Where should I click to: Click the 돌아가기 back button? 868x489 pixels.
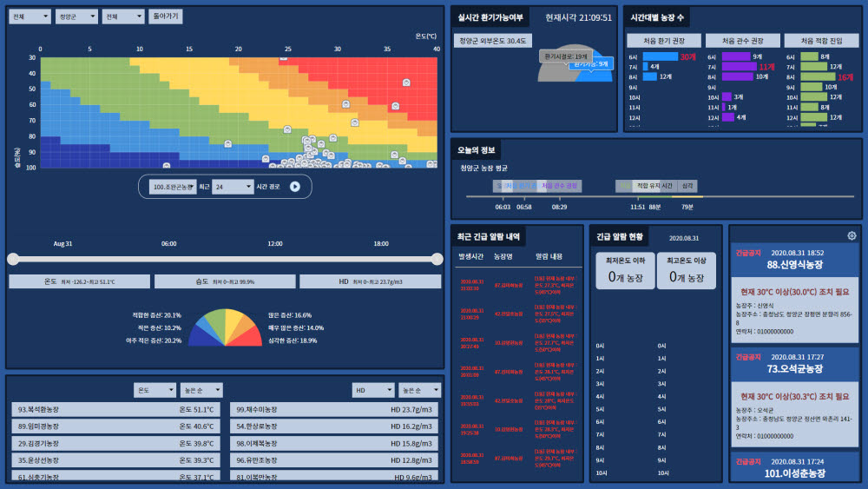[166, 17]
